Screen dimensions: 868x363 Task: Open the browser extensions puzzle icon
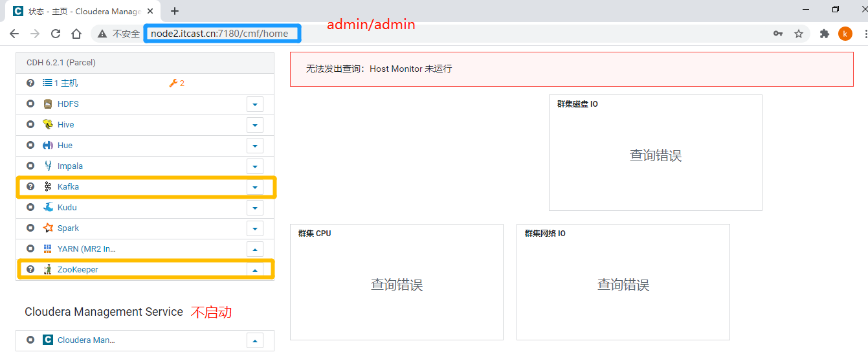coord(825,34)
